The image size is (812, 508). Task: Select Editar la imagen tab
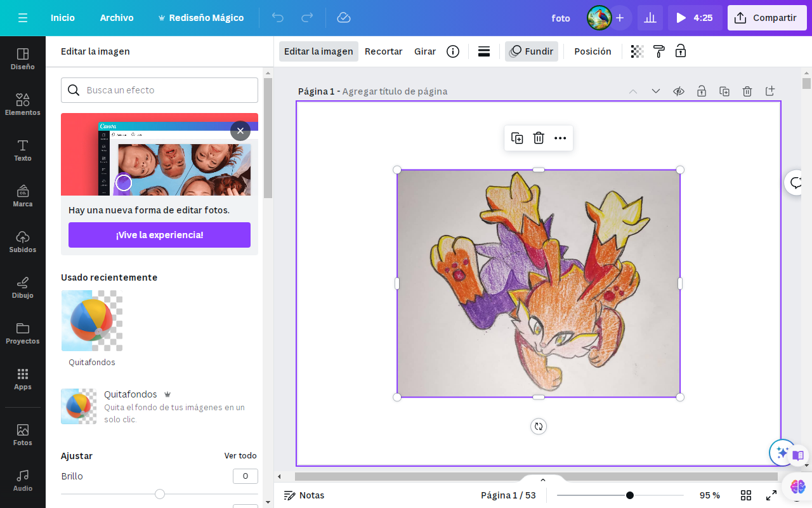click(x=318, y=51)
